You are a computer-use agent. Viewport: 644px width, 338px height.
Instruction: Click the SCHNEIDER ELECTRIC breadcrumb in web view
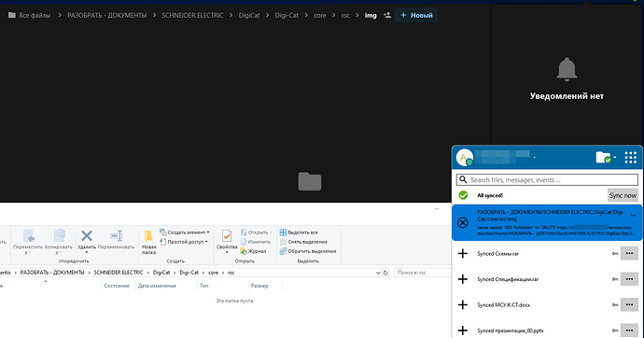pyautogui.click(x=192, y=15)
